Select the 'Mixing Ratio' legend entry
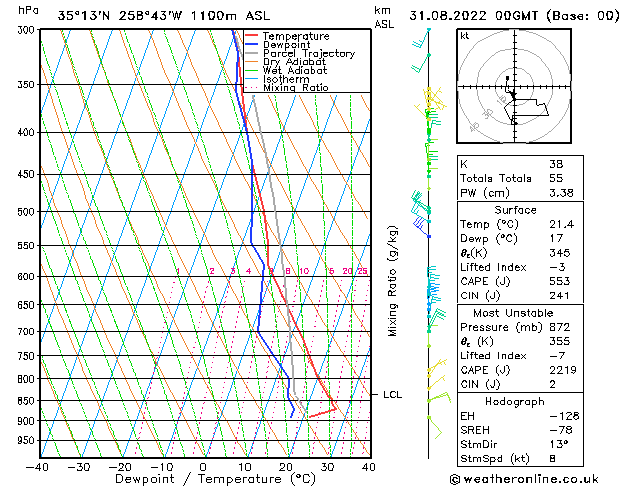This screenshot has width=629, height=486. point(296,87)
